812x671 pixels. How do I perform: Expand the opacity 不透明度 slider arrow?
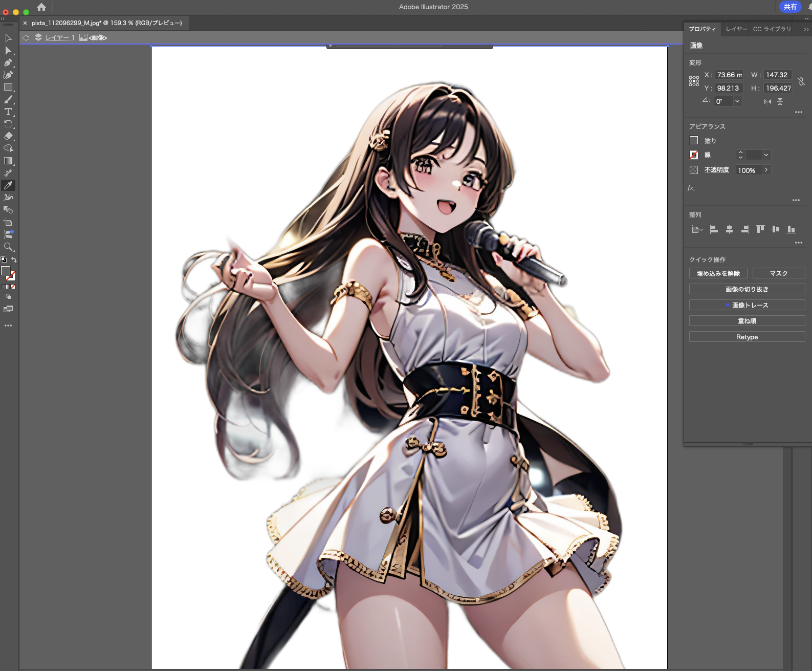[766, 170]
